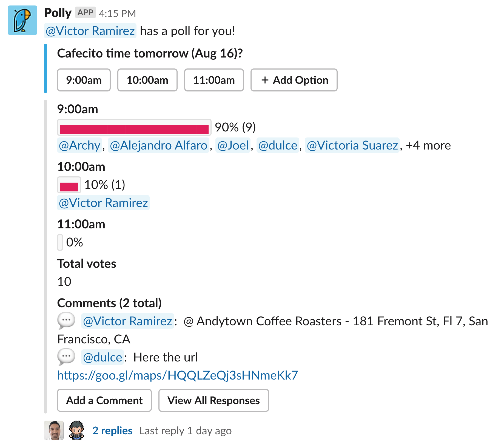501x448 pixels.
Task: Open the 2 replies thread
Action: pos(112,431)
